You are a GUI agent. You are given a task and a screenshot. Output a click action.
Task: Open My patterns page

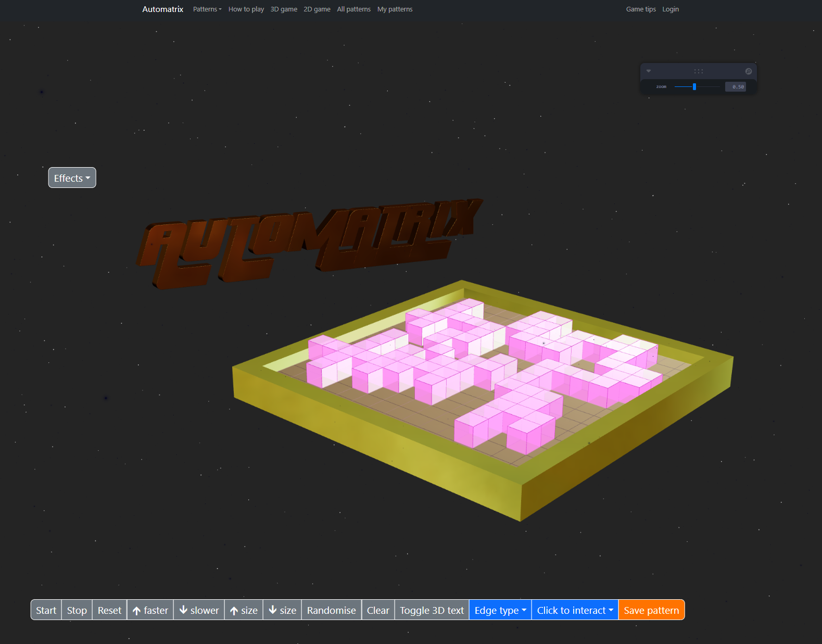[x=395, y=9]
